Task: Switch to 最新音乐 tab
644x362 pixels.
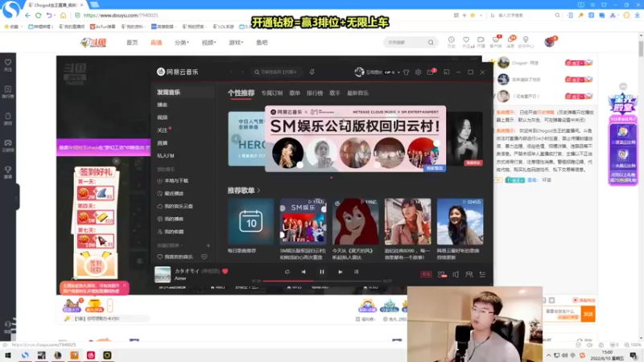Action: pyautogui.click(x=357, y=93)
